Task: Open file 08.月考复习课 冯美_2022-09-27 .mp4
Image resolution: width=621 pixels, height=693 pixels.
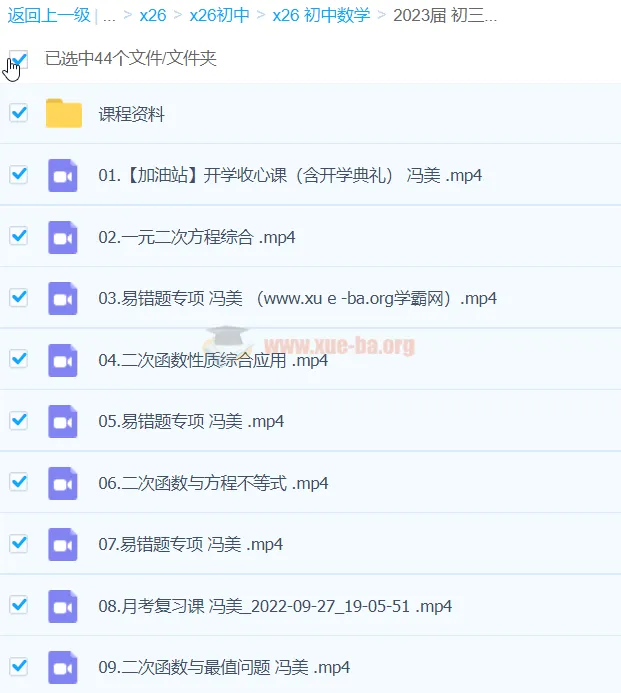Action: tap(275, 606)
